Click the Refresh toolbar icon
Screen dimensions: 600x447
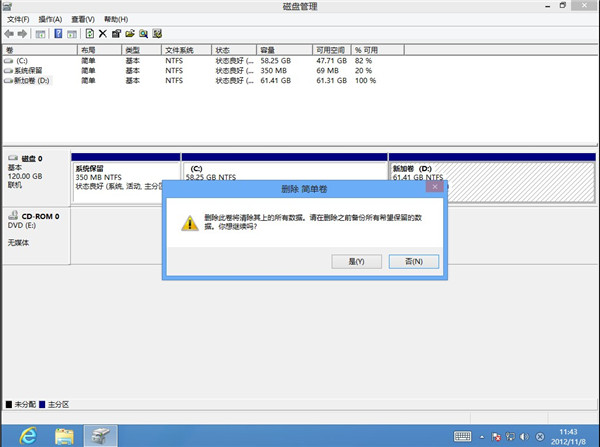pos(89,33)
